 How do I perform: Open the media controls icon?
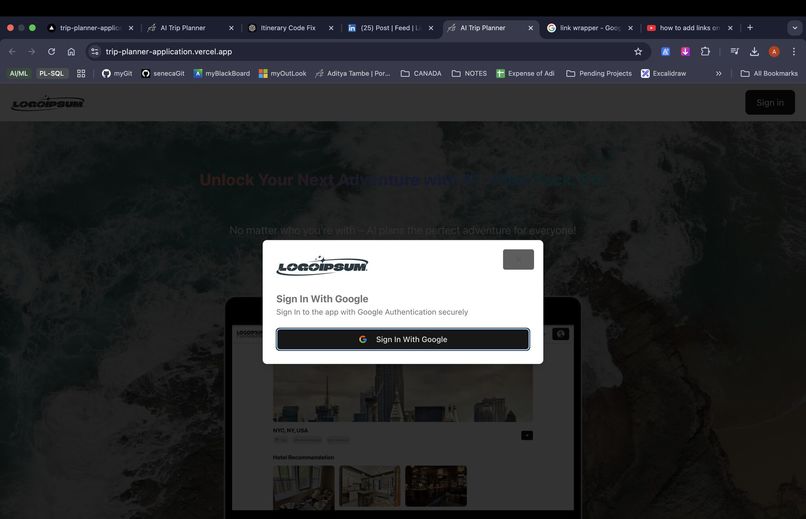[735, 51]
